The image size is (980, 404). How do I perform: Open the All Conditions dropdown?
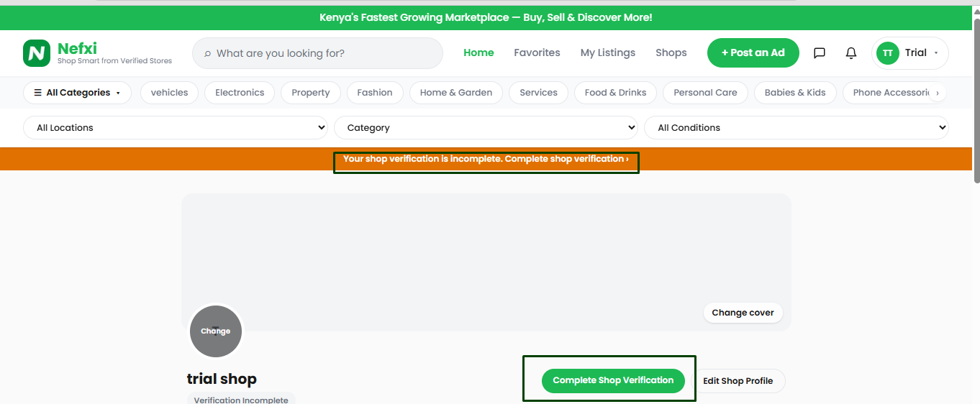coord(797,128)
